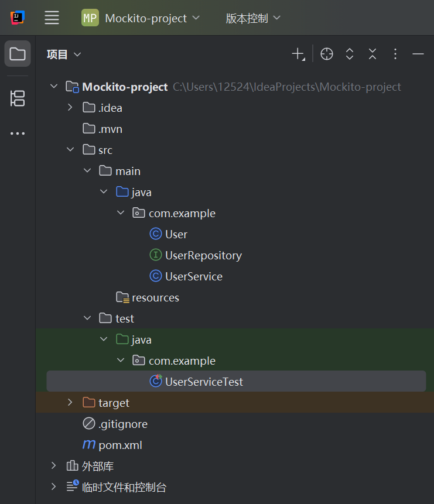Open the 版本控制 dropdown
Screen dimensions: 434x504
click(x=252, y=18)
